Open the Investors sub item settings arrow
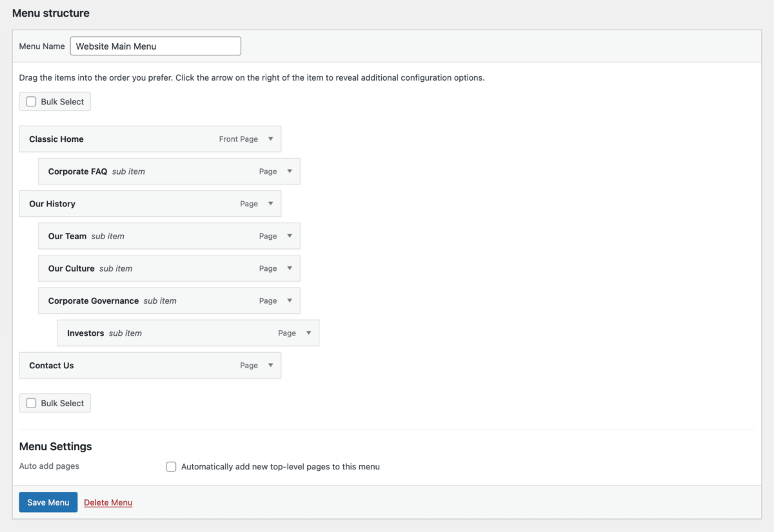 click(x=308, y=333)
